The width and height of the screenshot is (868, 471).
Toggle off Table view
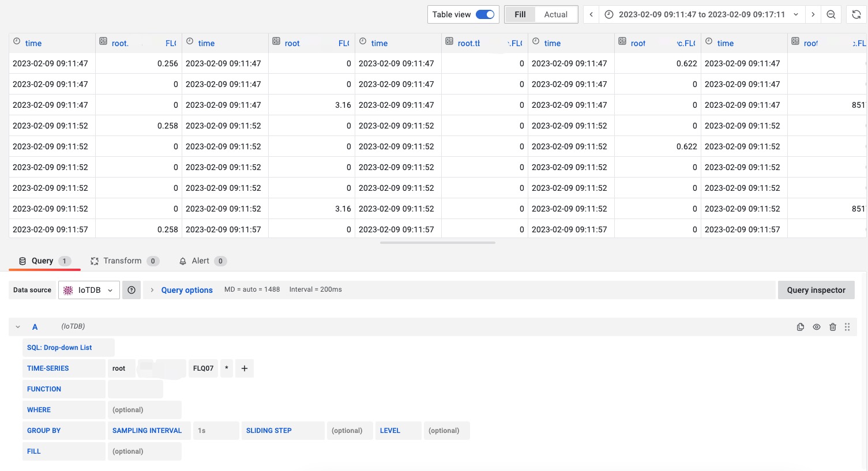pos(484,14)
